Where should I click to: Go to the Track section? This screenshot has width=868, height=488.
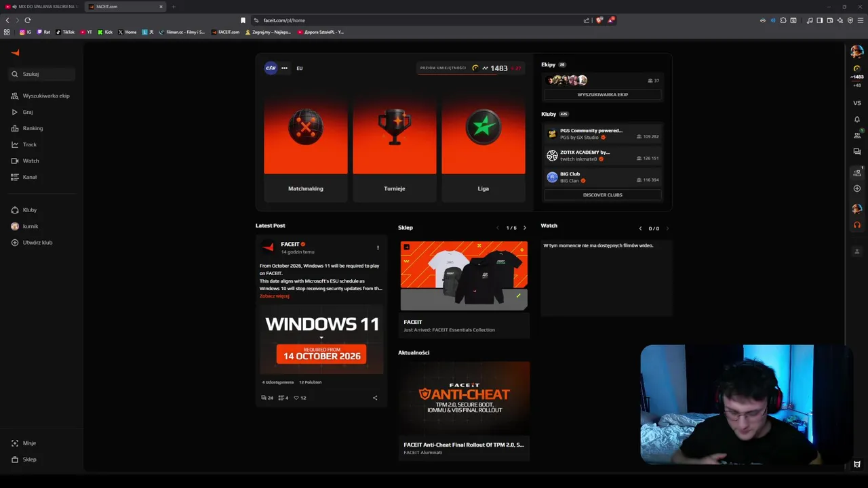24,144
